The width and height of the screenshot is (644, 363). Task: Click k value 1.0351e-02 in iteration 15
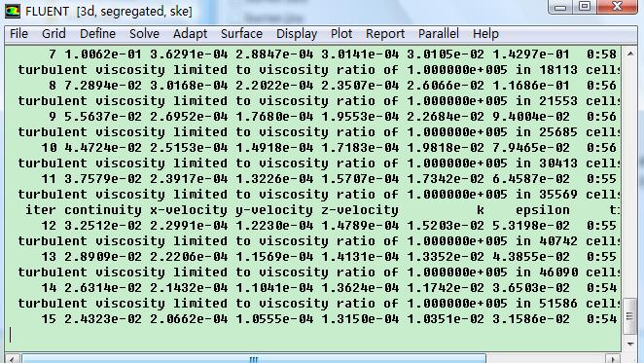coord(446,319)
